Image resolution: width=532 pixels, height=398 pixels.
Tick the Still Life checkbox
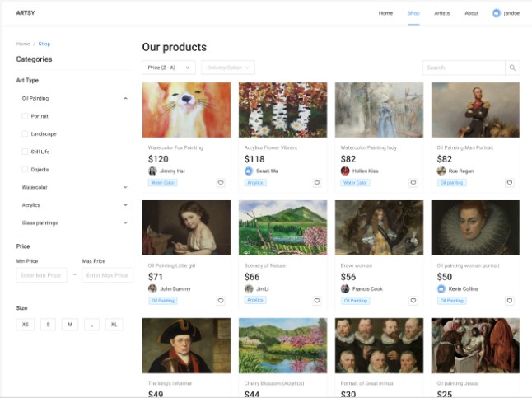pos(25,152)
